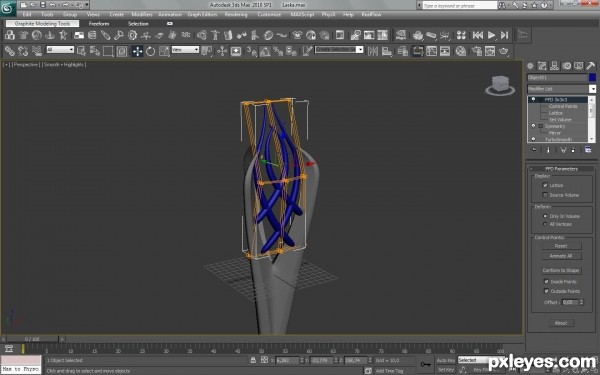Viewport: 600px width, 375px height.
Task: Toggle the FFD 3x3x3 modifier lightbulb
Action: tap(533, 99)
